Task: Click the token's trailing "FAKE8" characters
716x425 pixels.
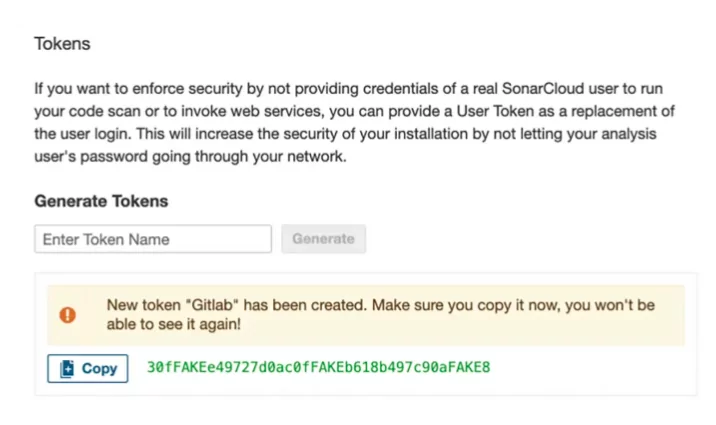Action: pos(470,368)
